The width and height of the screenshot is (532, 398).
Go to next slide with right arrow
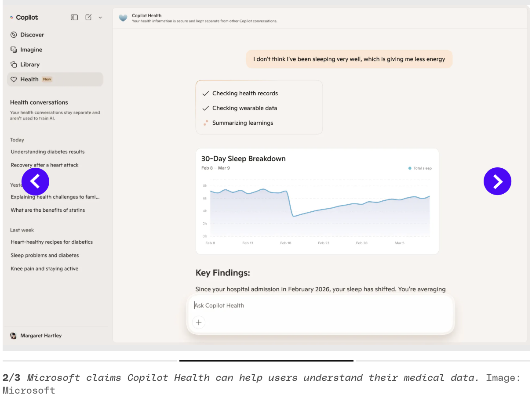pyautogui.click(x=497, y=181)
